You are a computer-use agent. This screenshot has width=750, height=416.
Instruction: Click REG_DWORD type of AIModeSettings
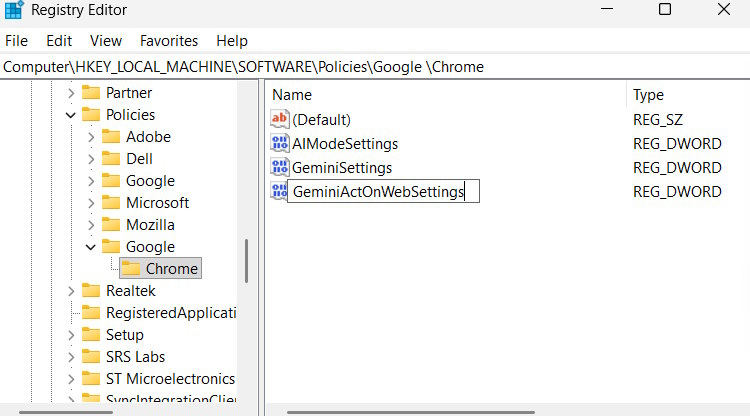pos(677,143)
